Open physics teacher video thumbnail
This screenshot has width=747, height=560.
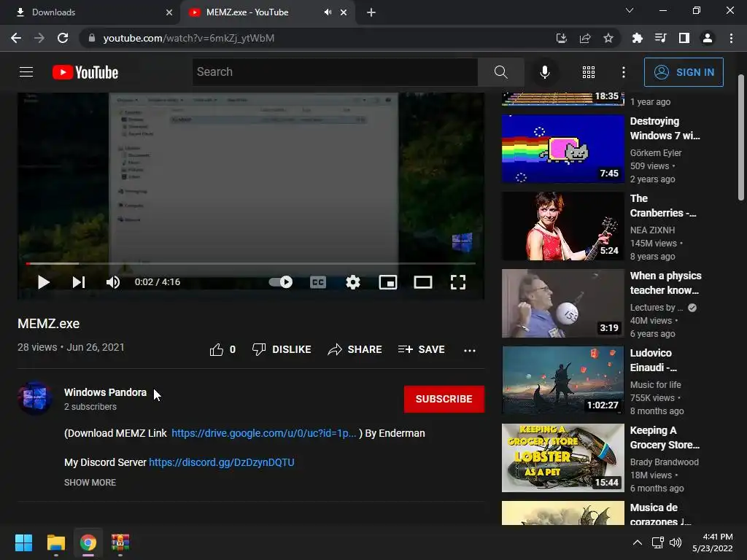tap(562, 303)
